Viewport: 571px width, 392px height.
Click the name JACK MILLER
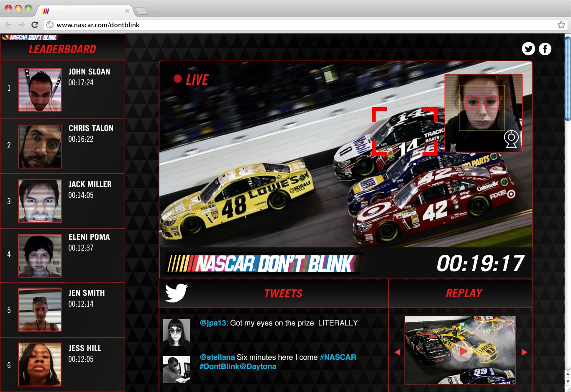[x=90, y=184]
